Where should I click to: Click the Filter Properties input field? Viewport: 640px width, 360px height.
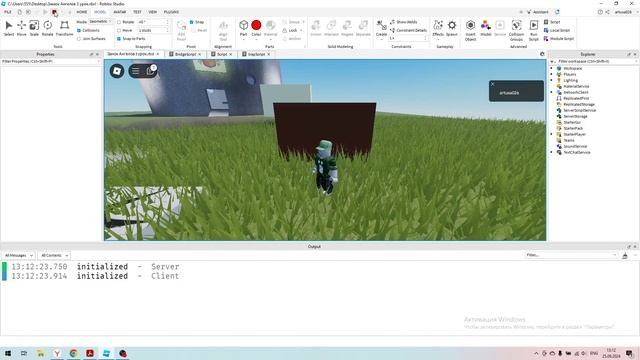51,61
